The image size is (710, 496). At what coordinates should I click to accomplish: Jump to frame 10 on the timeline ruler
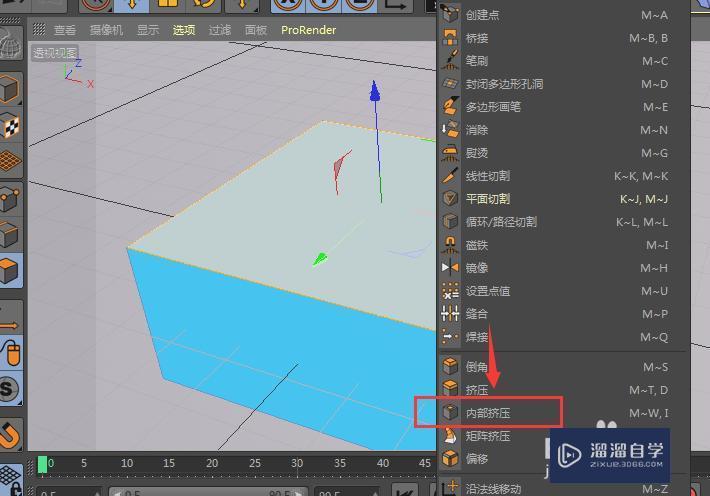click(127, 463)
